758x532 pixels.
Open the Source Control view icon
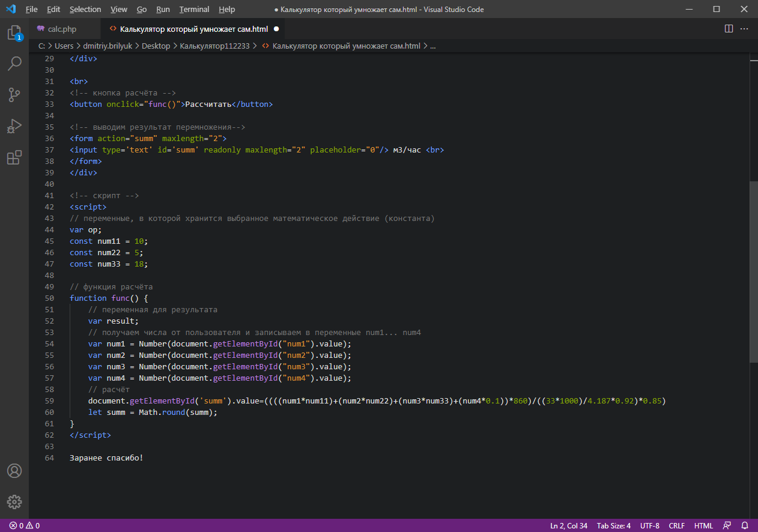click(x=14, y=94)
